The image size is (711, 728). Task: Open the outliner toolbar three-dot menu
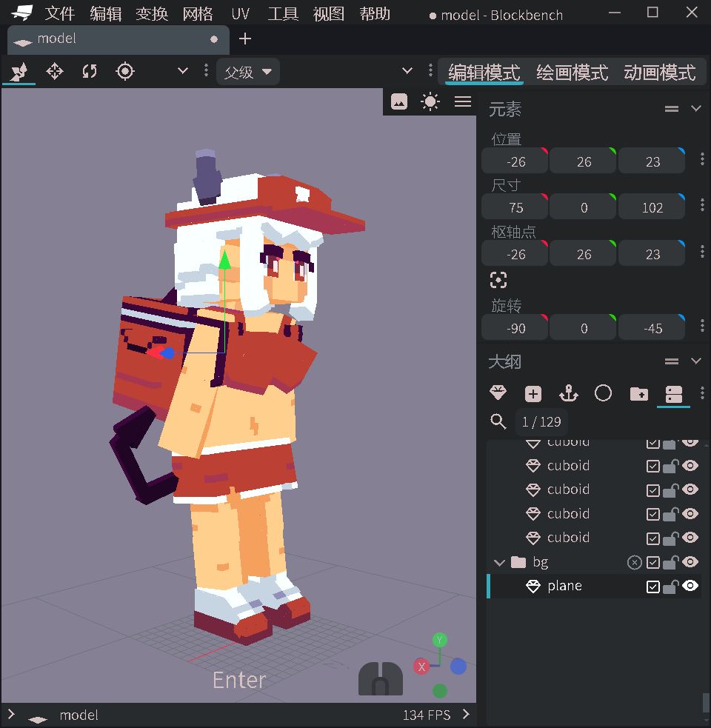(x=702, y=393)
